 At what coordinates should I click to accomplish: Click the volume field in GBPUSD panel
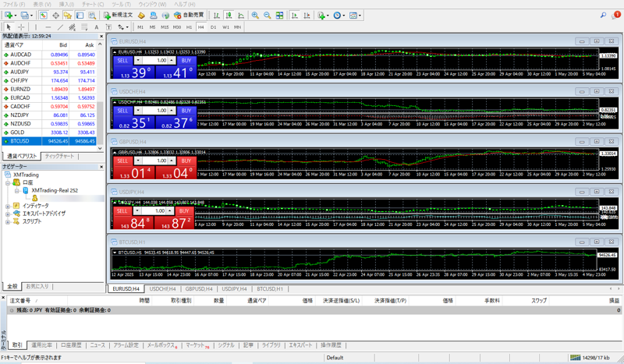tap(154, 161)
